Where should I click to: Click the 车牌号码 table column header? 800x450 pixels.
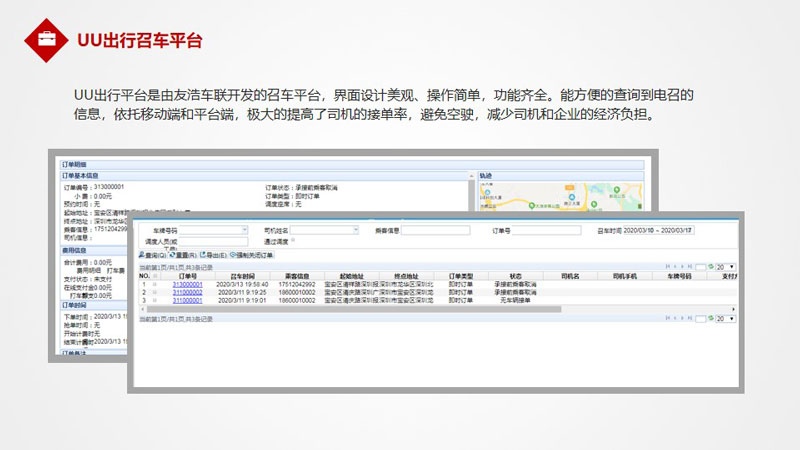pyautogui.click(x=679, y=276)
